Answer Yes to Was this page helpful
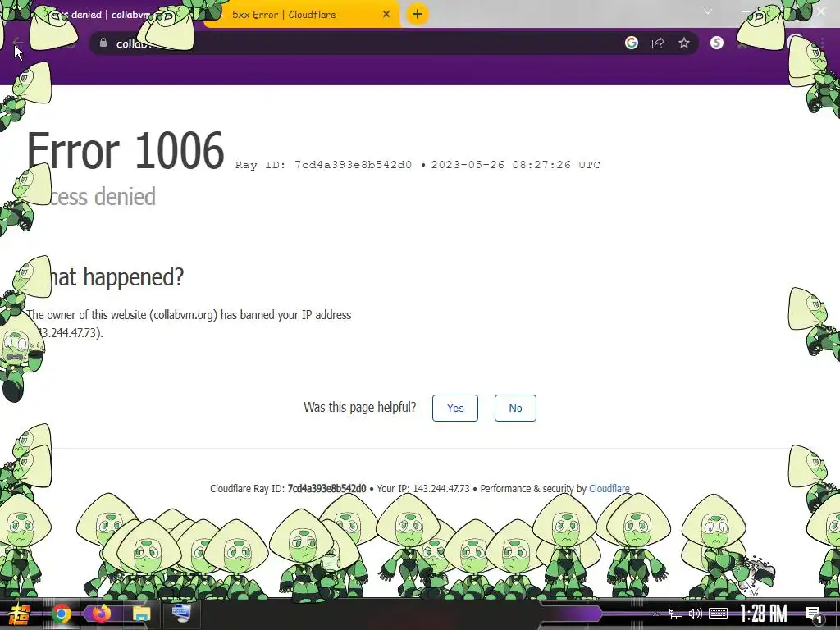Viewport: 840px width, 630px height. (454, 408)
